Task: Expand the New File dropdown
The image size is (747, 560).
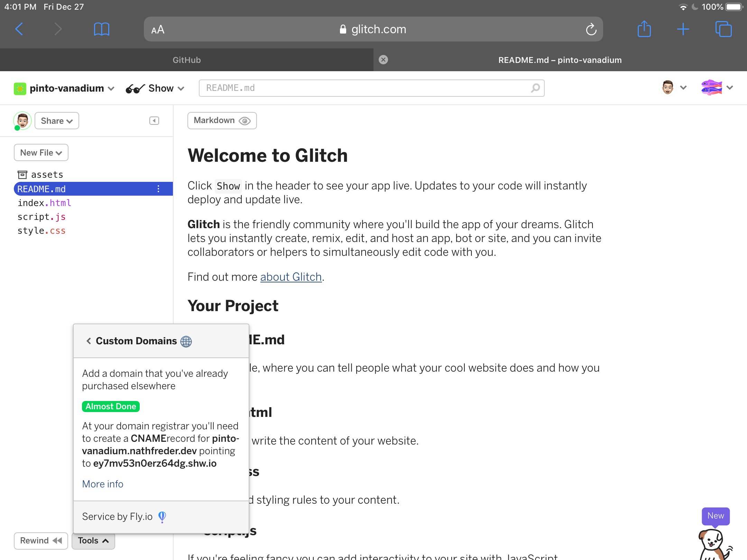Action: point(41,153)
